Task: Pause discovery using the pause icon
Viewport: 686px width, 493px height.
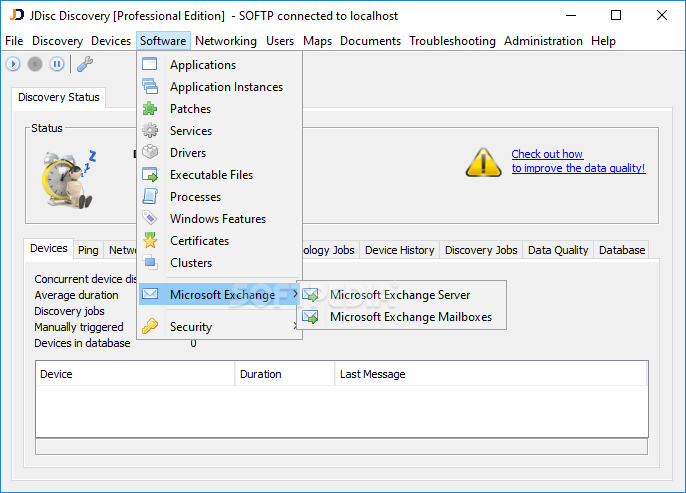Action: [57, 64]
